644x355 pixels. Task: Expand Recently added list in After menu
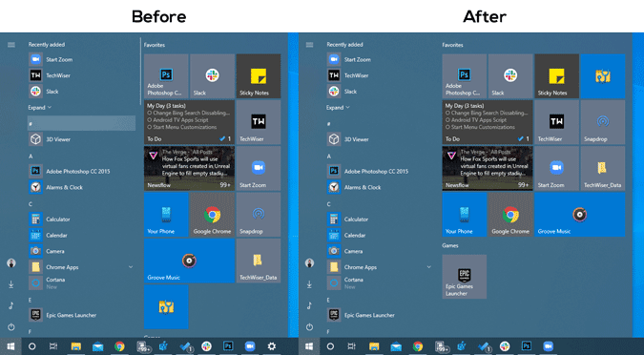tap(338, 107)
